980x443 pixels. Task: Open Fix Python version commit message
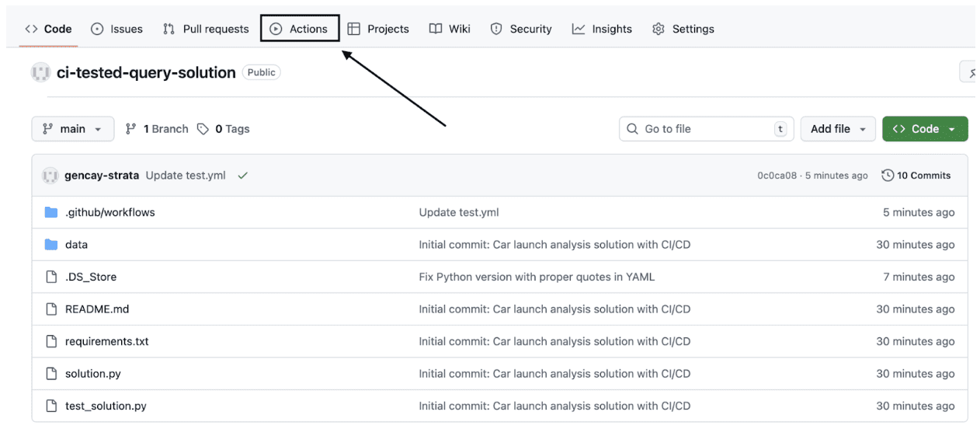(x=537, y=277)
